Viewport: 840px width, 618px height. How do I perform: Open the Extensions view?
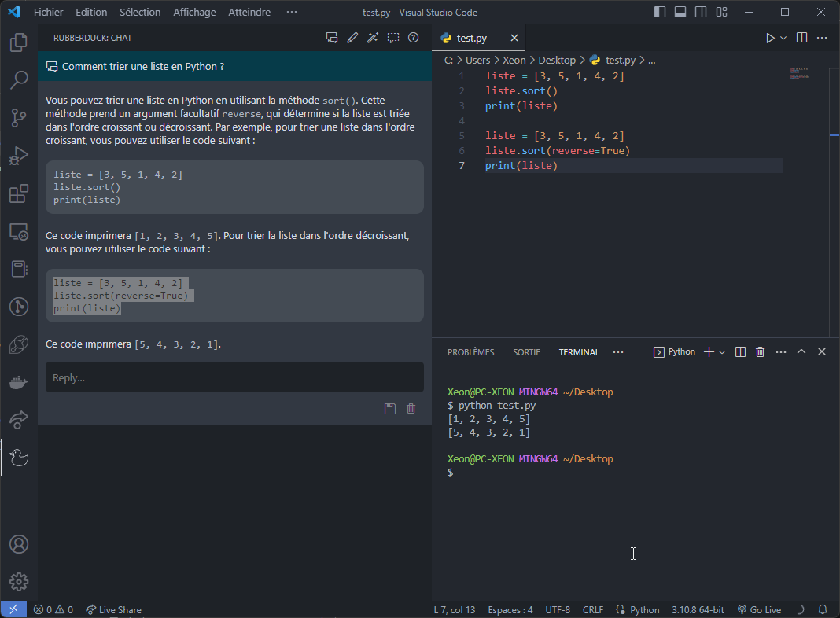point(19,193)
